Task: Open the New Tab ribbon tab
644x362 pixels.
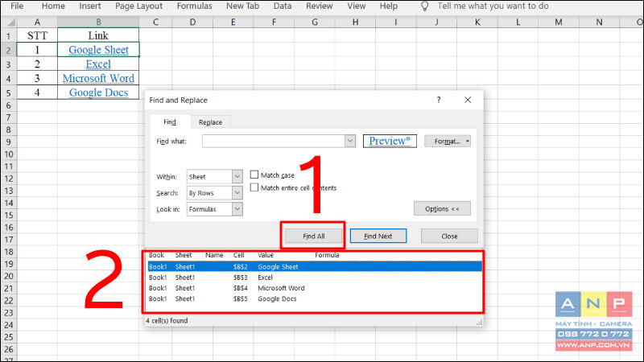Action: pyautogui.click(x=242, y=6)
